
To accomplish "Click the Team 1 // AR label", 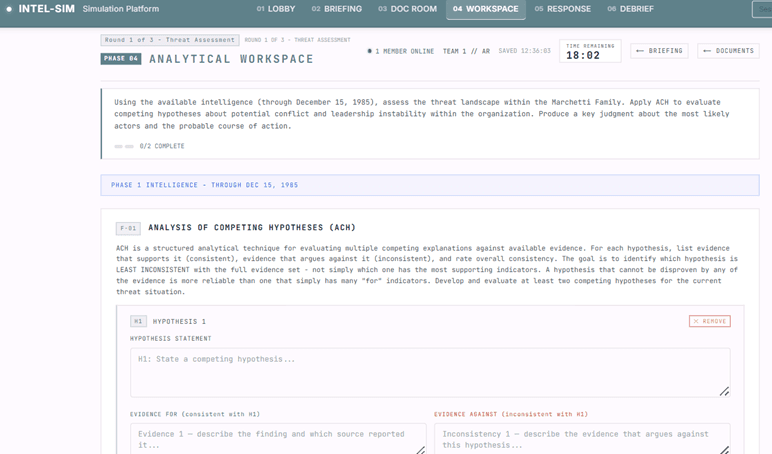I will tap(466, 51).
